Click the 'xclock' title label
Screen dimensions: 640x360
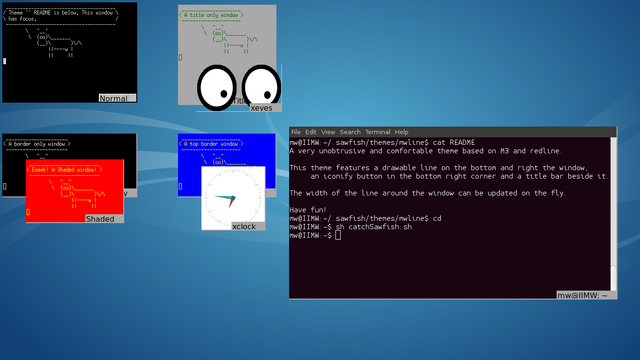[x=248, y=227]
